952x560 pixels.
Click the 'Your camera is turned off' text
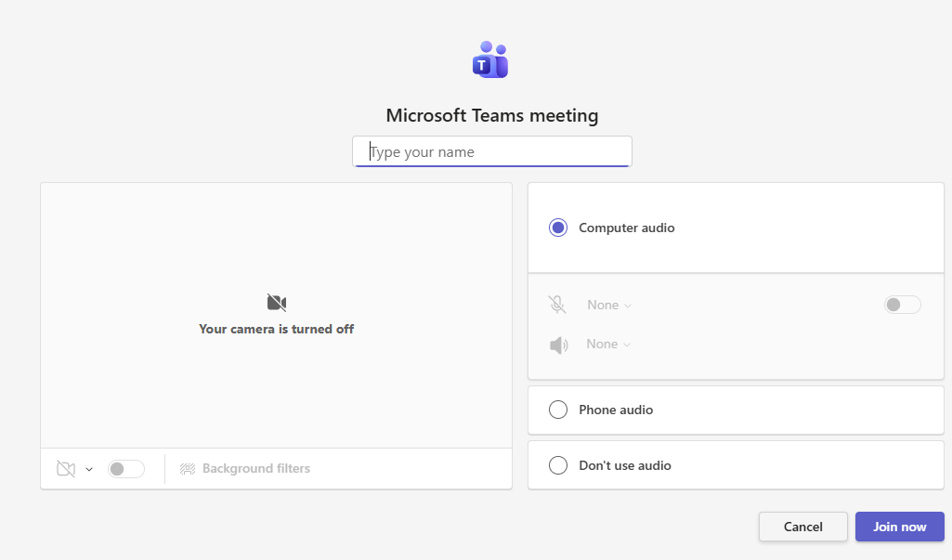point(276,329)
